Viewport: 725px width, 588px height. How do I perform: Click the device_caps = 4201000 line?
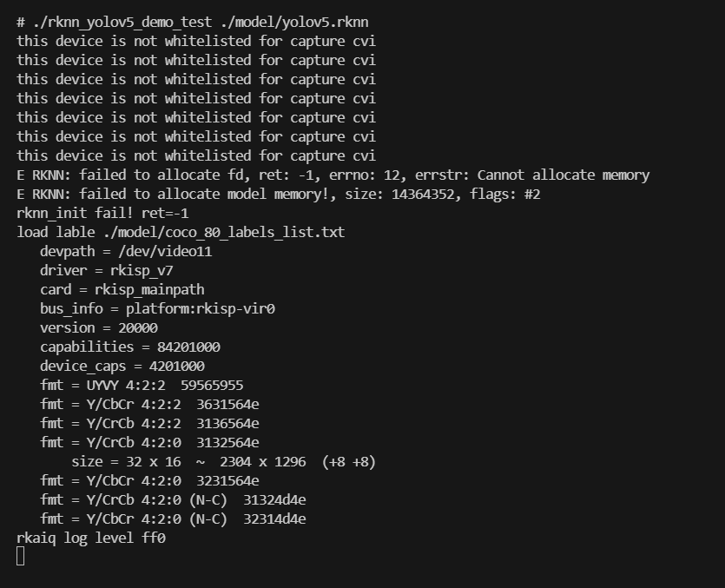point(122,367)
